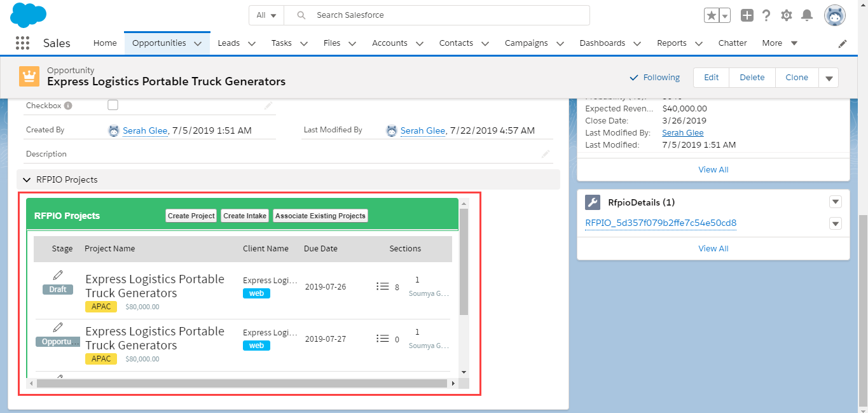Click the Checkbox field info icon
868x413 pixels.
[x=68, y=106]
